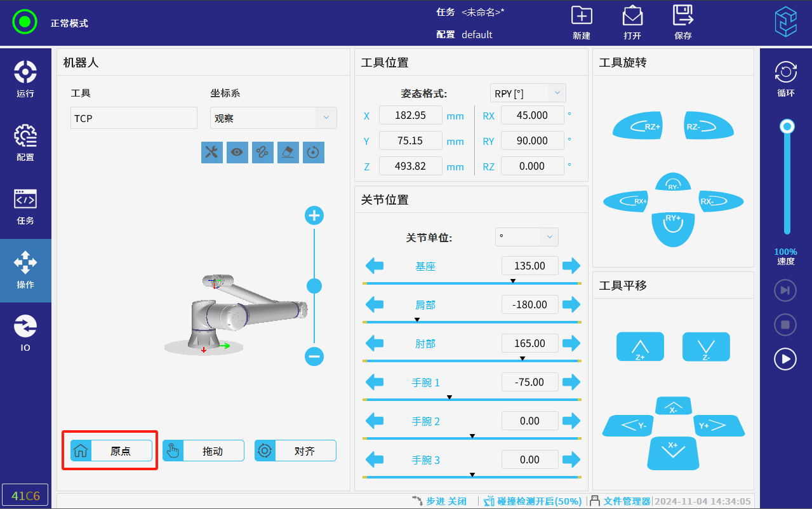Open the joint unit dropdown
Viewport: 812px width, 509px height.
(x=526, y=237)
